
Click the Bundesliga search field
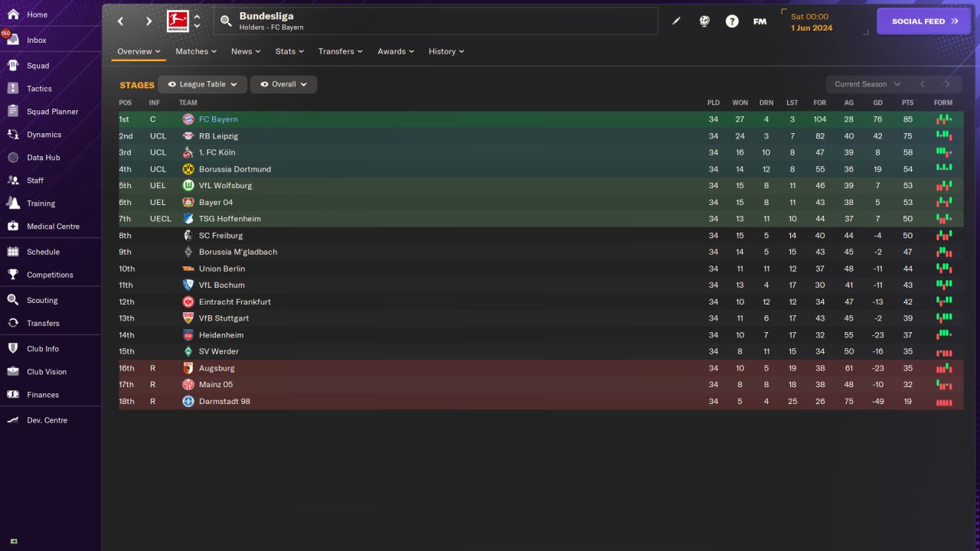pyautogui.click(x=436, y=21)
